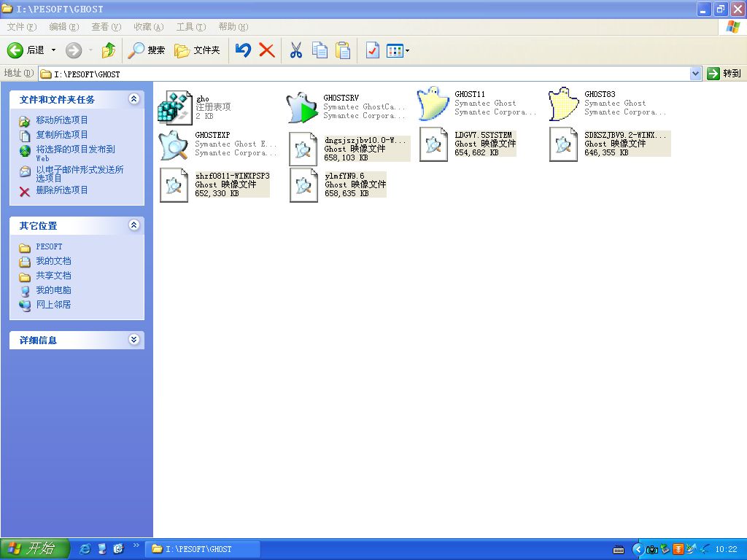Click the 复制所选项目 task link
This screenshot has height=560, width=747.
[x=62, y=135]
